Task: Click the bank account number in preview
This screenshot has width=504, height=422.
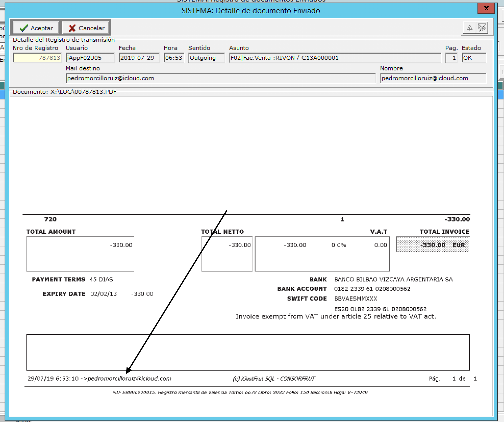Action: [x=372, y=289]
